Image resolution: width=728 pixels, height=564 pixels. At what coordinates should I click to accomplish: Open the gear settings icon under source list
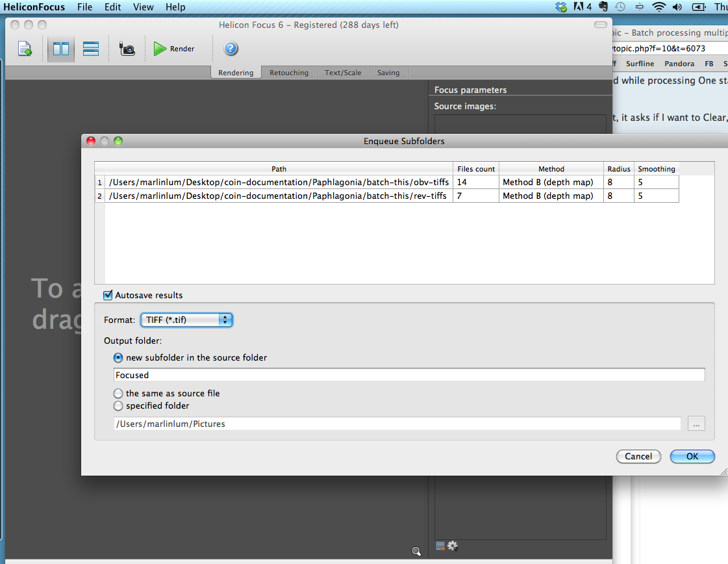453,546
